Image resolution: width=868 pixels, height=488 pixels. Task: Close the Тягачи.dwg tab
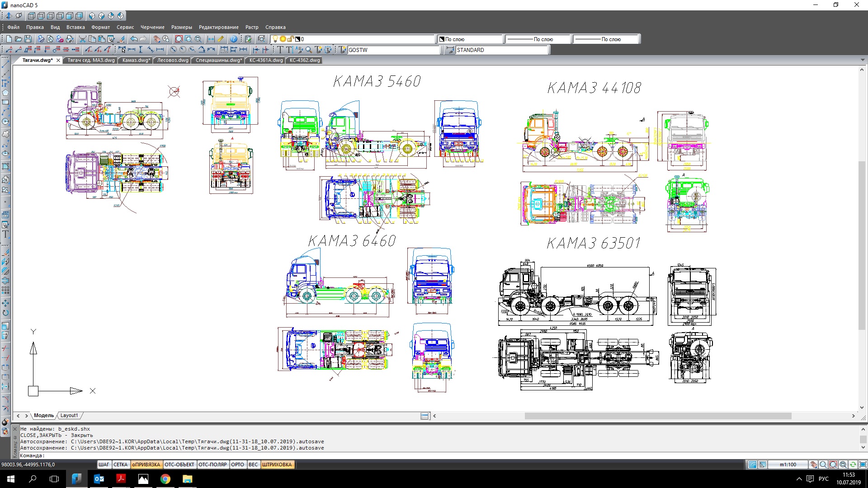pos(58,60)
